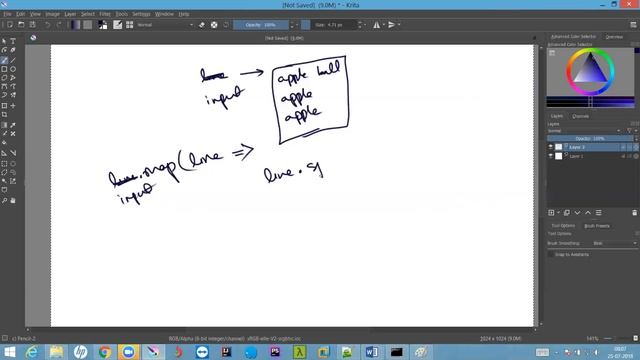This screenshot has height=360, width=640.
Task: Select the Text tool in the toolbox
Action: pyautogui.click(x=13, y=41)
